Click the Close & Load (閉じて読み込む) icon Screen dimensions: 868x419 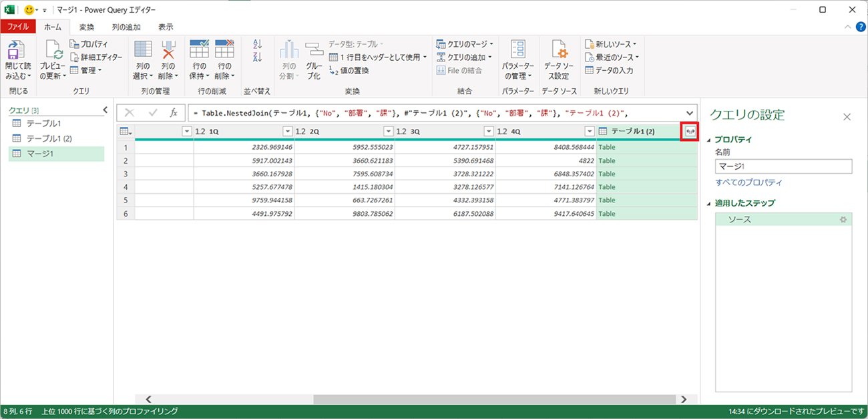(16, 51)
